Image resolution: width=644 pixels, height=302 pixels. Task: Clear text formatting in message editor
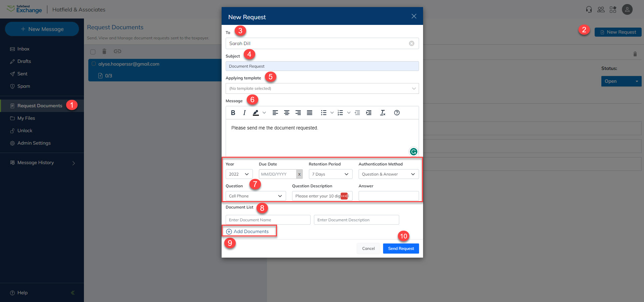click(x=382, y=113)
